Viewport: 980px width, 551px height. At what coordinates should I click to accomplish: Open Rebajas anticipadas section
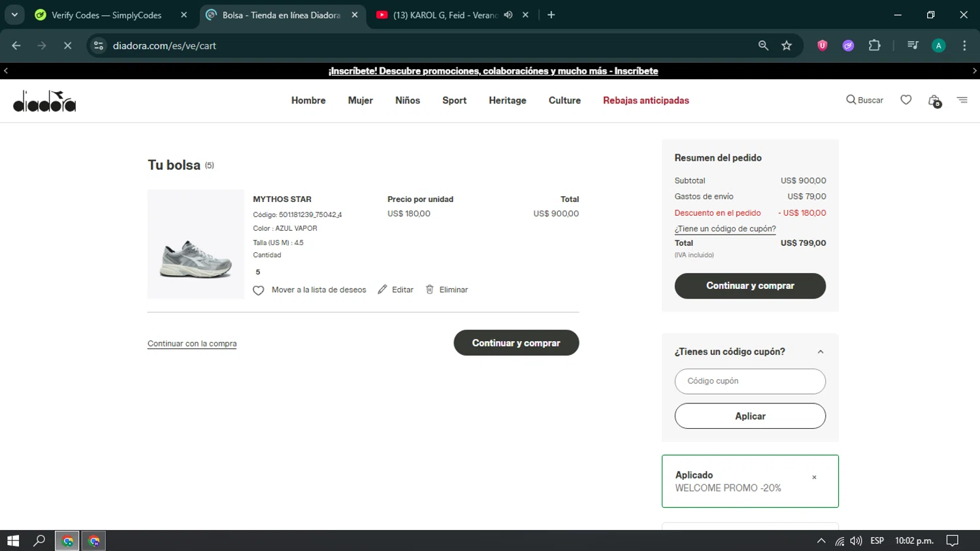click(x=646, y=101)
